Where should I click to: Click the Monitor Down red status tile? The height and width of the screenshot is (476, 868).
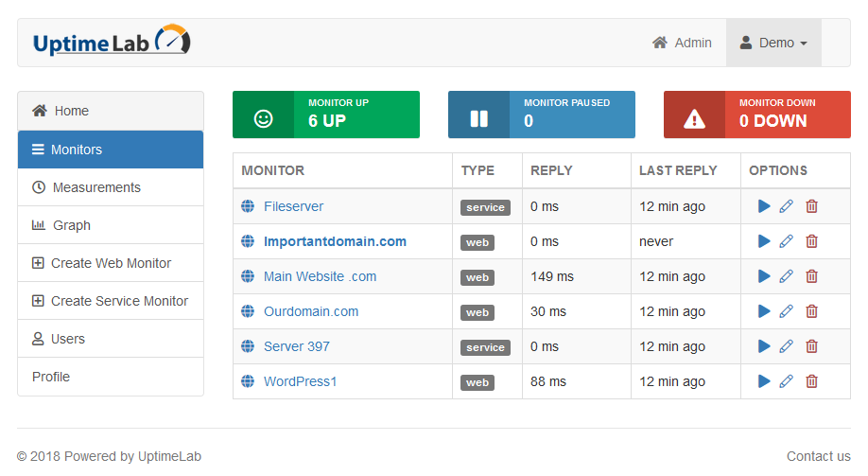[756, 115]
